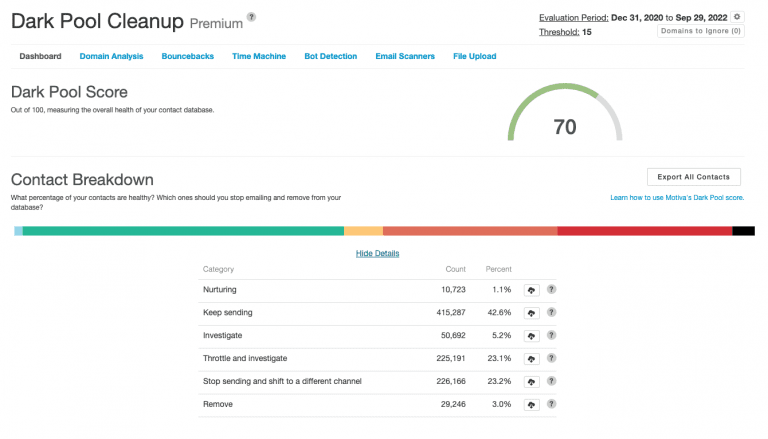Download the Investigate category contacts
Screen dimensions: 768x439
pyautogui.click(x=531, y=335)
